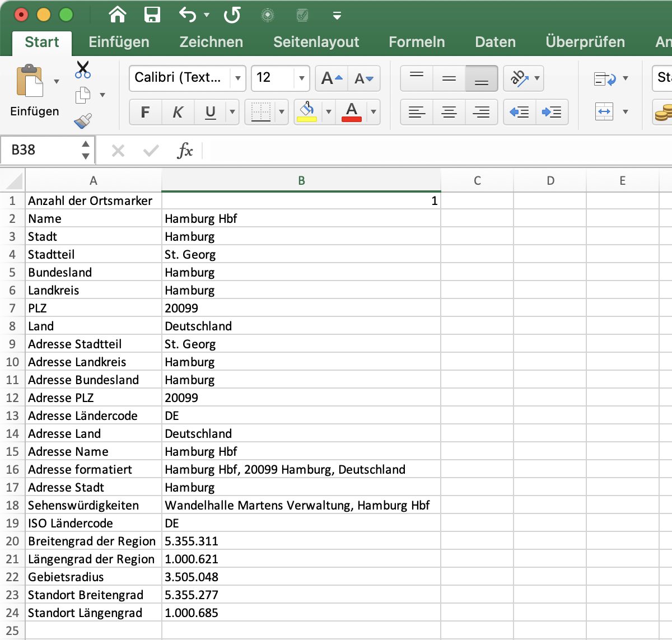Center text horizontally

click(449, 112)
